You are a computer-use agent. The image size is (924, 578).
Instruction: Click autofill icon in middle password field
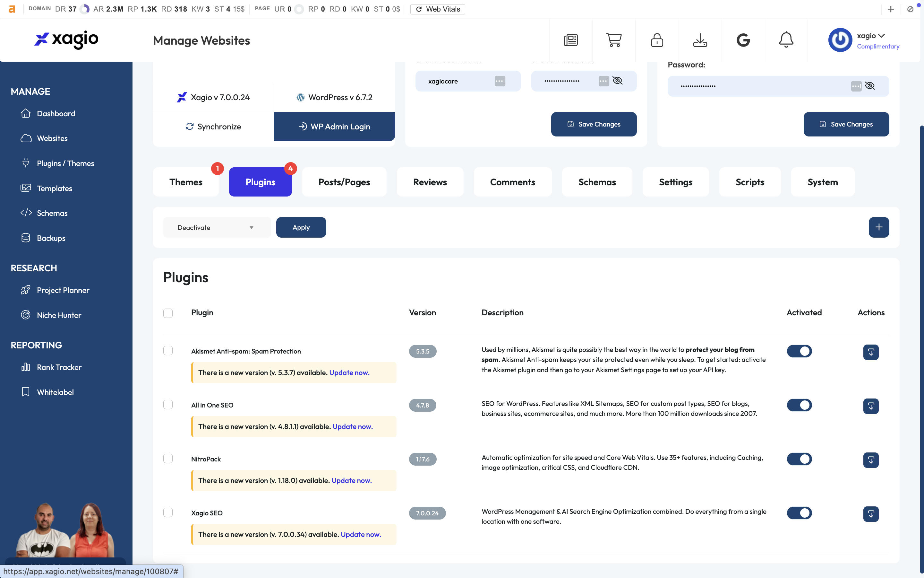click(x=604, y=81)
